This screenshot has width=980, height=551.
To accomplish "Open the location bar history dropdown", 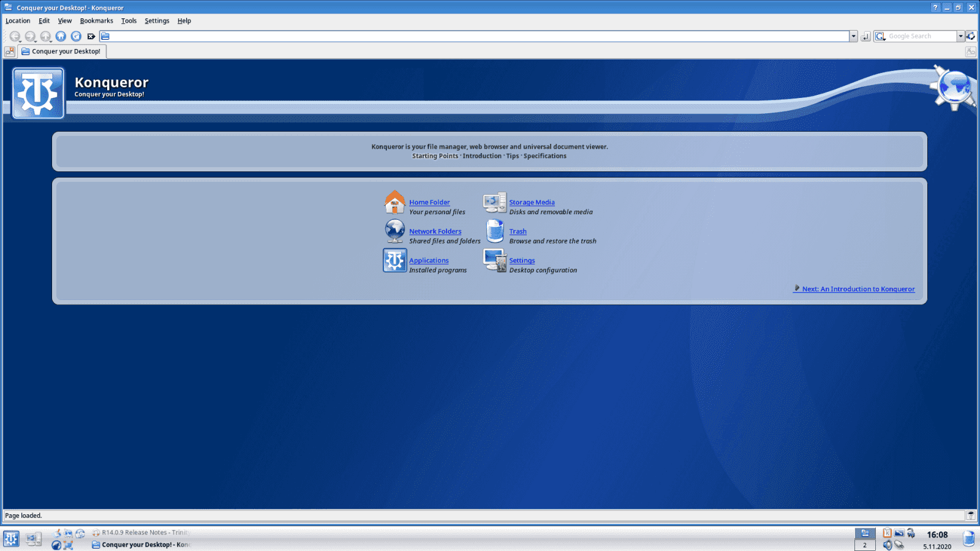I will 853,36.
